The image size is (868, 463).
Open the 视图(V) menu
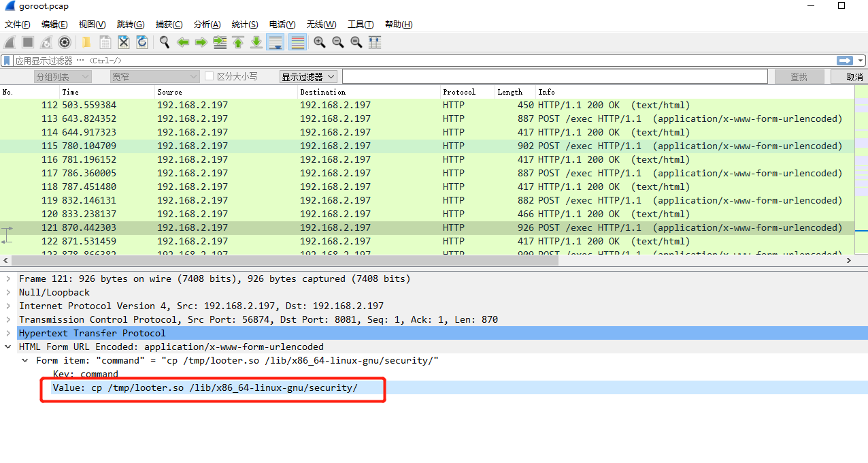point(93,25)
